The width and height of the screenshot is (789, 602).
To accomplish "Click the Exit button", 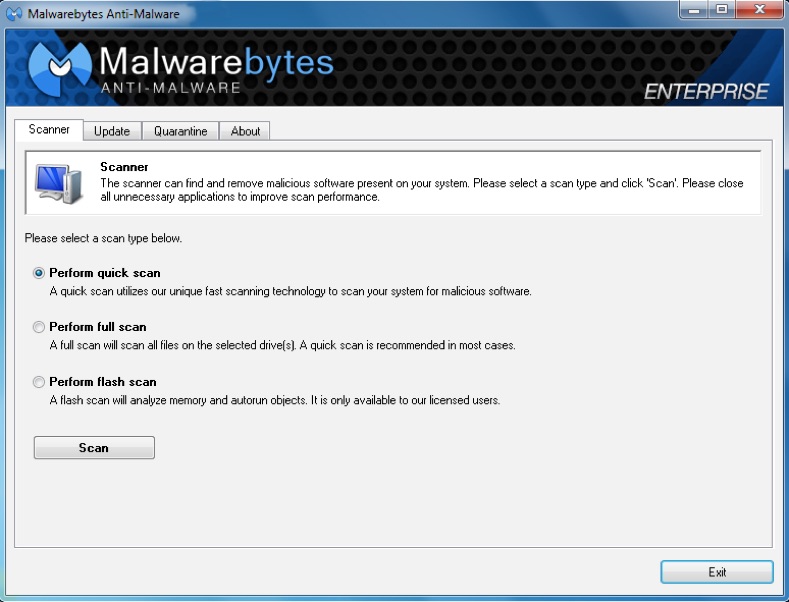I will tap(717, 572).
